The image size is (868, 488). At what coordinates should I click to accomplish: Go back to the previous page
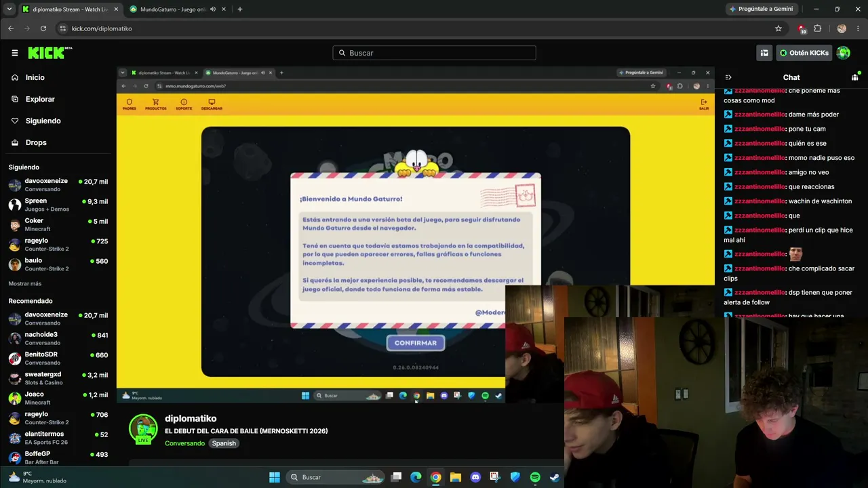(11, 28)
